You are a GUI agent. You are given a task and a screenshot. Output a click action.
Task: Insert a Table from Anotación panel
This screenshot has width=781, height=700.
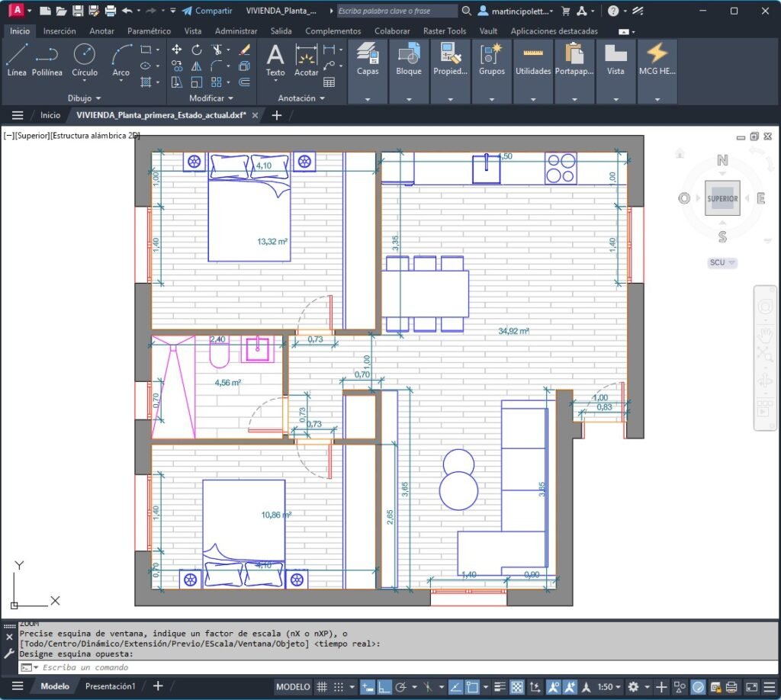[329, 82]
